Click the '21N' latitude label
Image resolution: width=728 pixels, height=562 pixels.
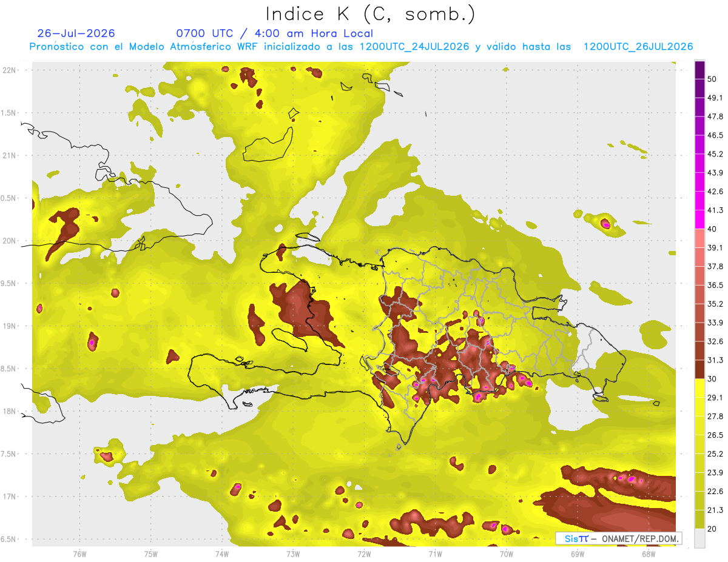(x=10, y=155)
